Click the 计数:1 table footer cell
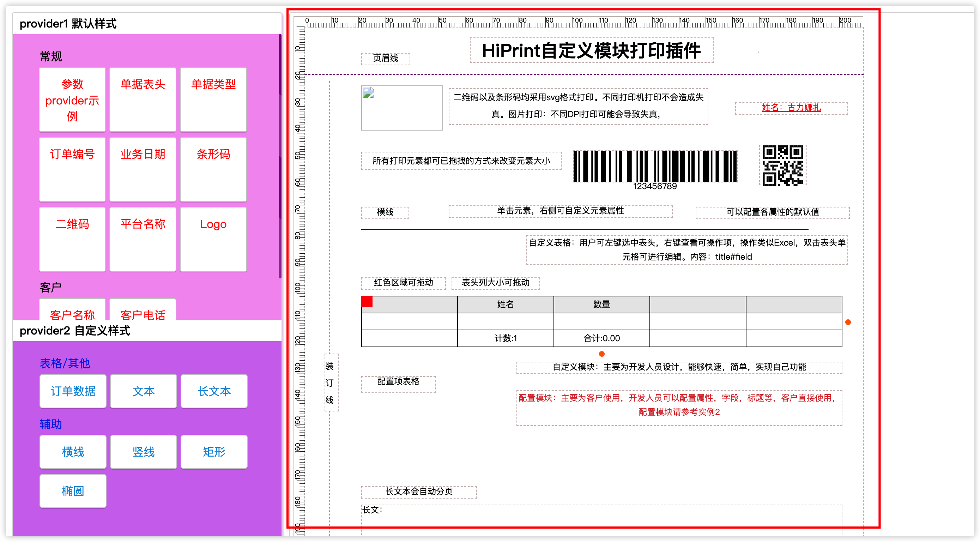Screen dimensions: 980x542 coord(505,338)
